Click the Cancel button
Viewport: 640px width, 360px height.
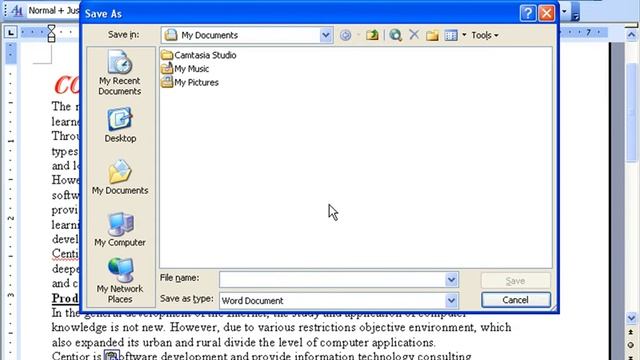[x=516, y=300]
